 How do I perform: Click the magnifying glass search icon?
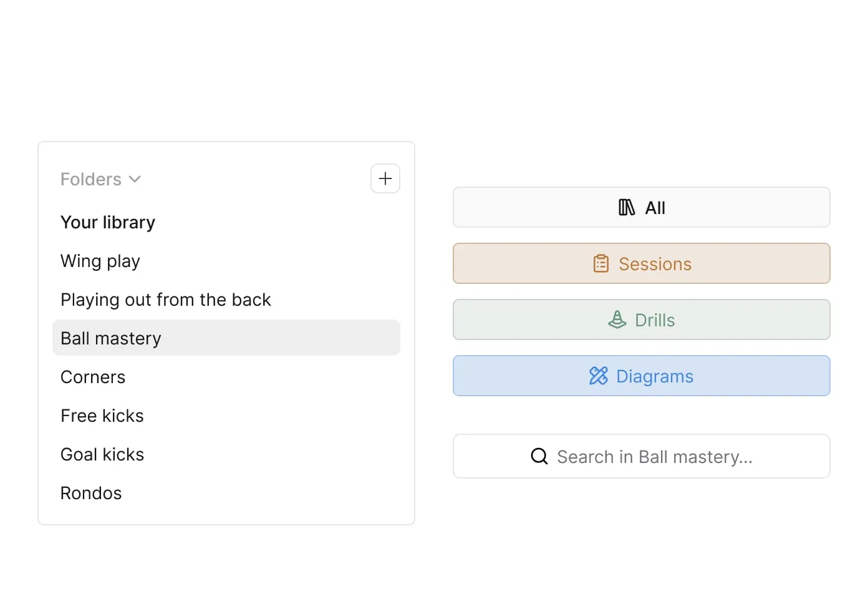[539, 457]
